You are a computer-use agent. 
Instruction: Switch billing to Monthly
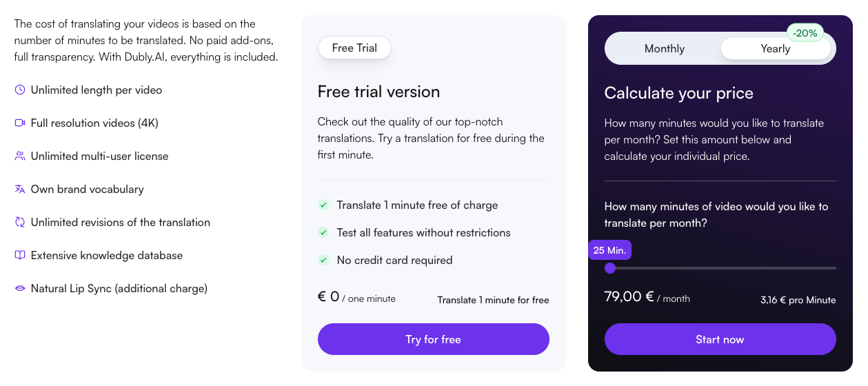coord(664,49)
